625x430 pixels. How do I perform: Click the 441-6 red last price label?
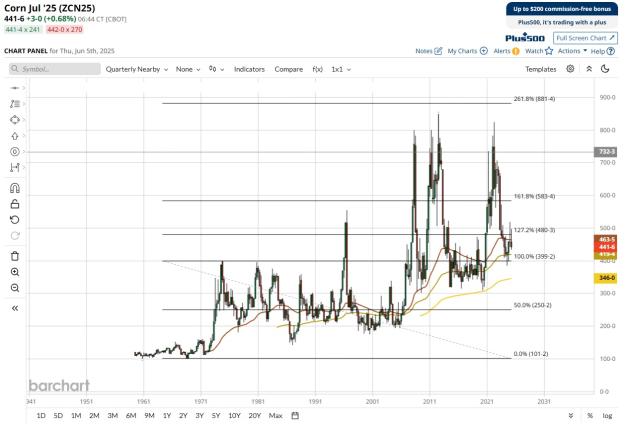[605, 247]
